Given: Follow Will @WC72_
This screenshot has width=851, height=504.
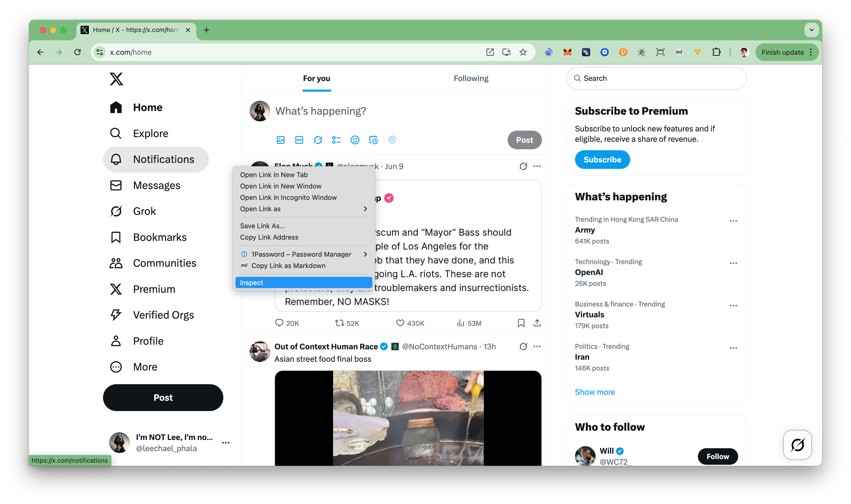Looking at the screenshot, I should pyautogui.click(x=718, y=456).
